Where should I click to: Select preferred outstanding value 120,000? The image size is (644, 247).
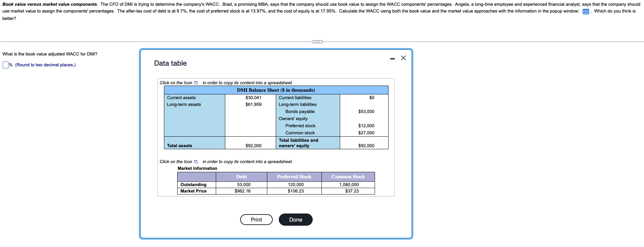click(x=296, y=185)
